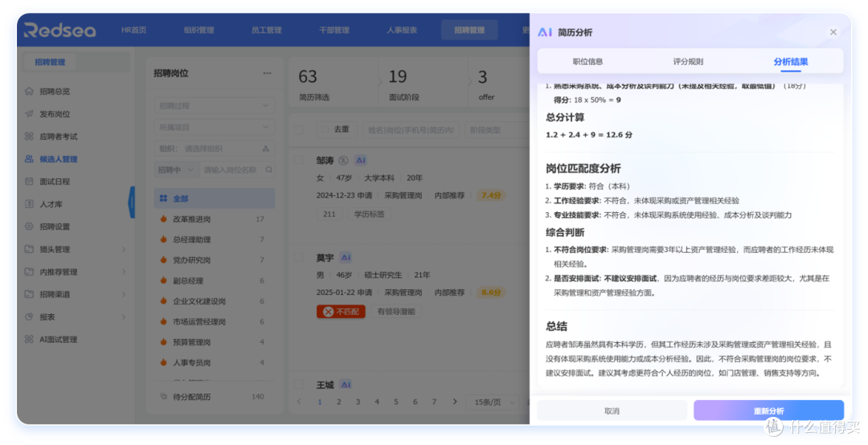The height and width of the screenshot is (445, 868).
Task: Select the 总经理助理 position row
Action: click(x=215, y=239)
